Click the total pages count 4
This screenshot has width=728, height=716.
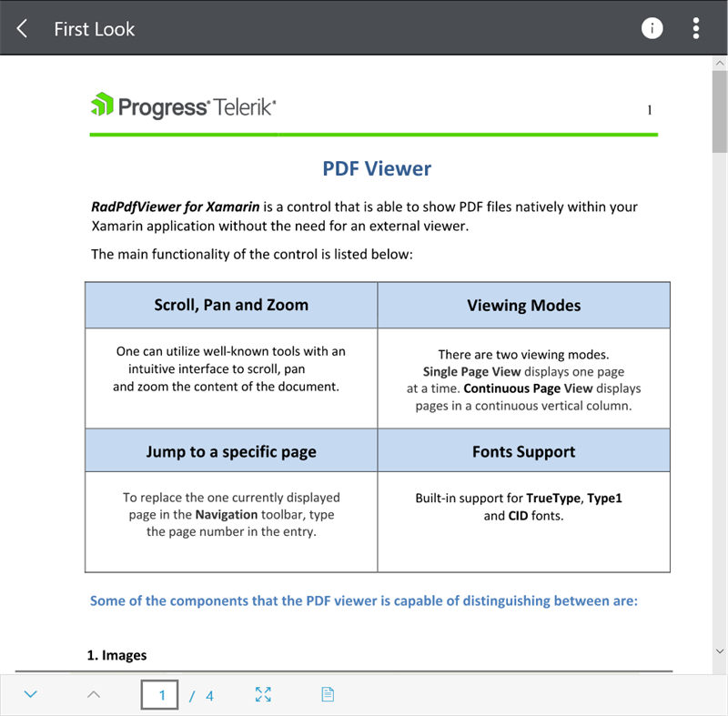210,696
